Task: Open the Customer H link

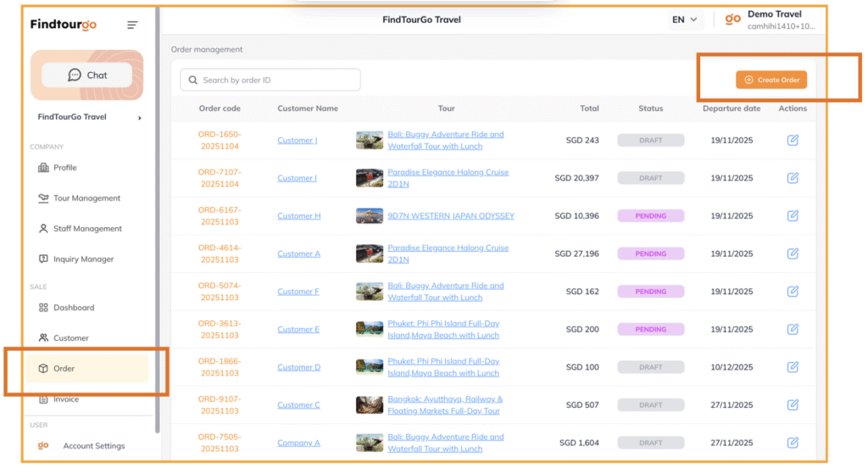Action: click(299, 216)
